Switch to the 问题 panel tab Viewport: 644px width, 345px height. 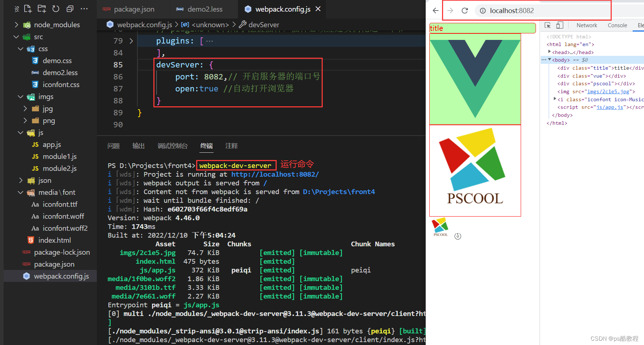pyautogui.click(x=113, y=146)
